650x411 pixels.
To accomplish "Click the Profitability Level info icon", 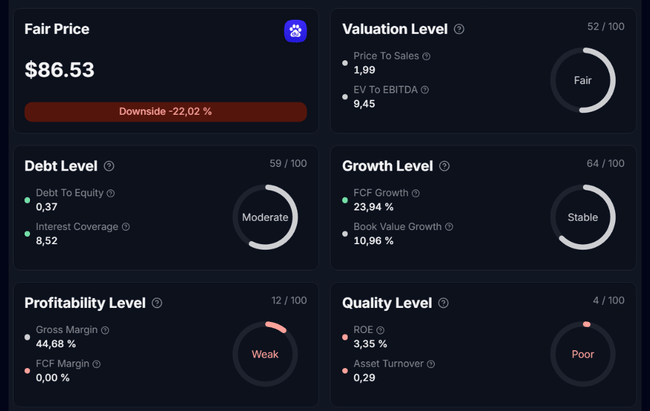I will click(x=157, y=303).
